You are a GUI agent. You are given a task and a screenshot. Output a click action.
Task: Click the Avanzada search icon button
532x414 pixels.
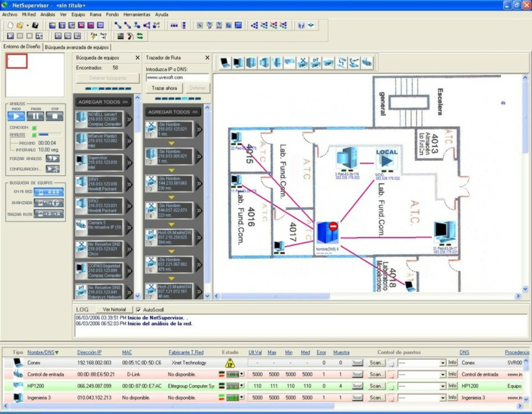(49, 203)
